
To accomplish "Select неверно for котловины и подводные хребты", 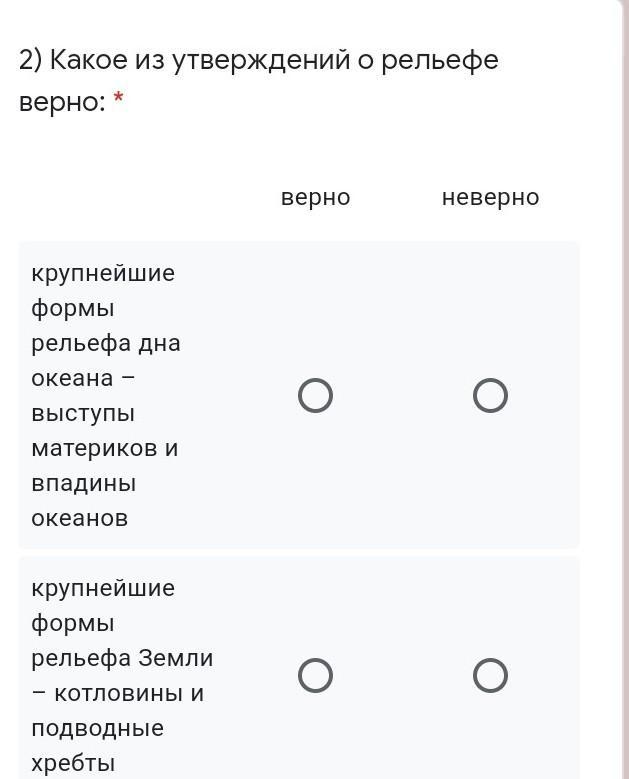I will click(490, 676).
